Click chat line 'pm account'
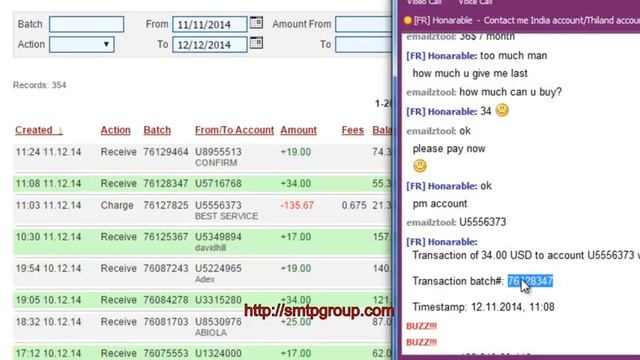This screenshot has width=640, height=360. coord(440,204)
